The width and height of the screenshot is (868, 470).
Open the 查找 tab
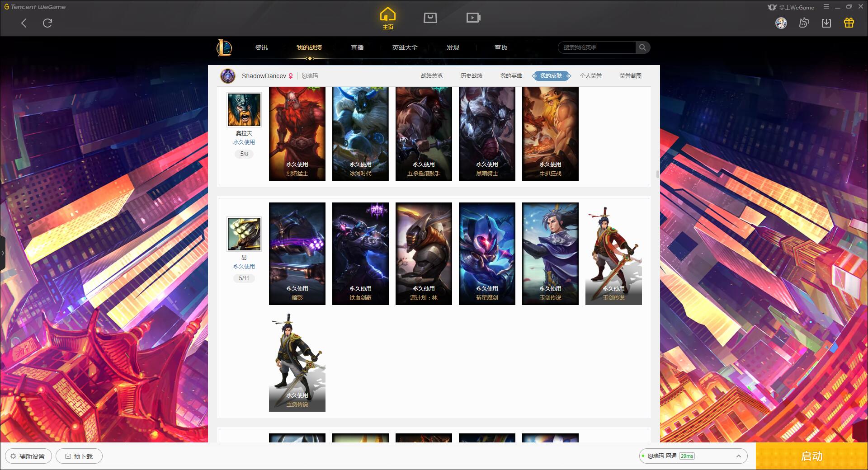(501, 47)
